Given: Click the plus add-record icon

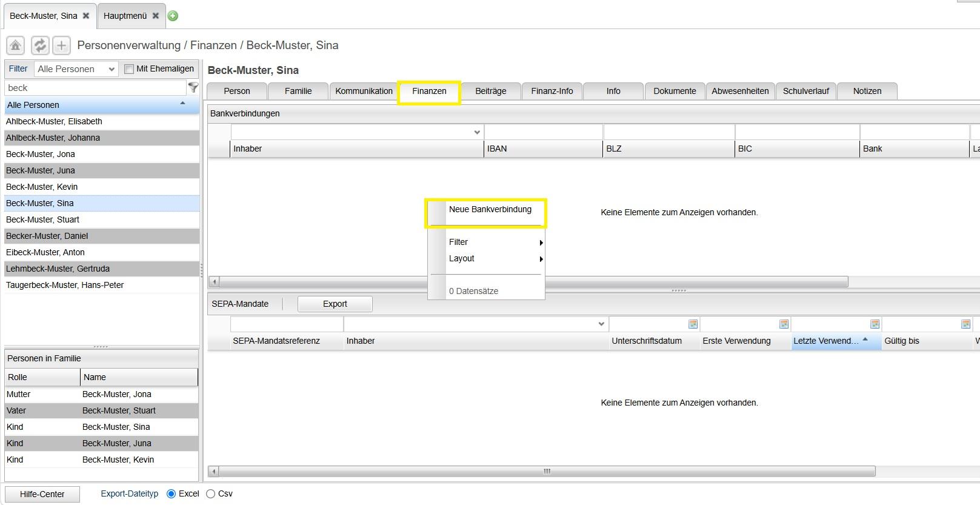Looking at the screenshot, I should pyautogui.click(x=61, y=45).
